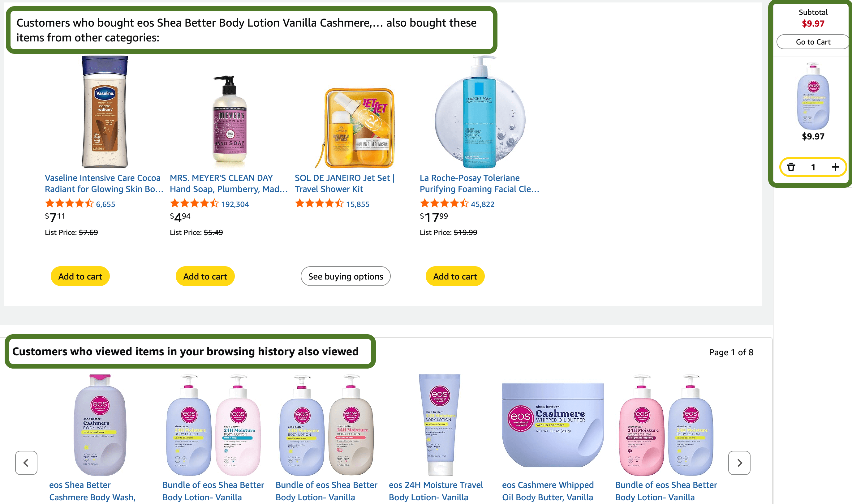The image size is (852, 504).
Task: Select the eos Body Lotion thumbnail in cart sidebar
Action: pyautogui.click(x=813, y=99)
